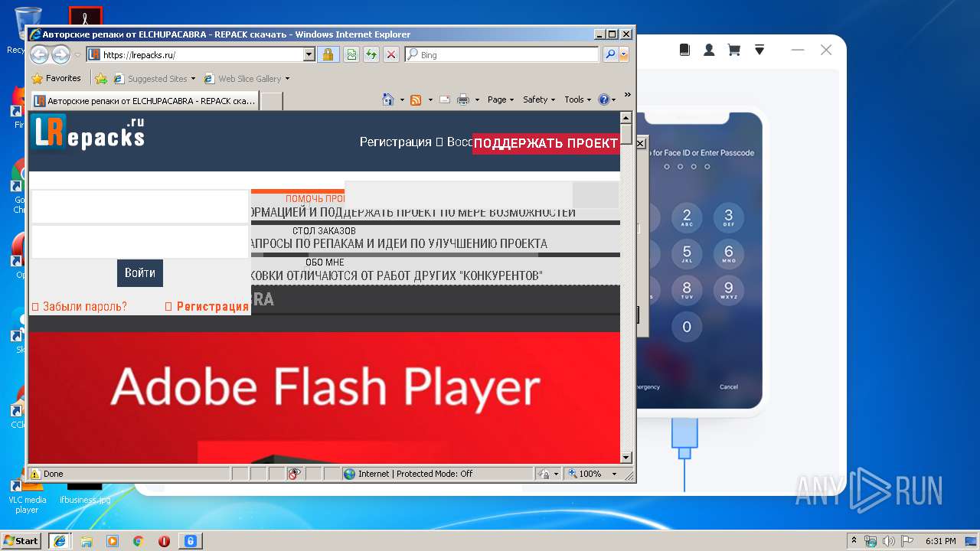Tap keypad digit 5 on phone screen
Viewport: 980px width, 551px height.
pos(687,253)
